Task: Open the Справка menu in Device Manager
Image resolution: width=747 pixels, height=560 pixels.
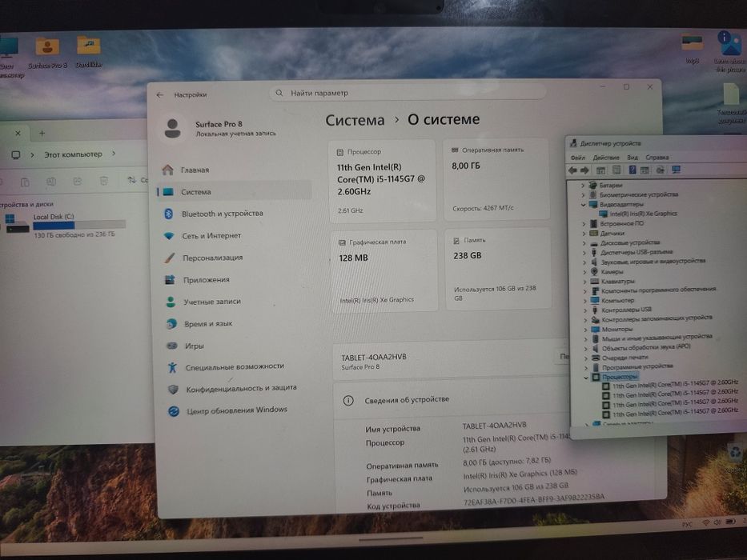Action: (657, 158)
